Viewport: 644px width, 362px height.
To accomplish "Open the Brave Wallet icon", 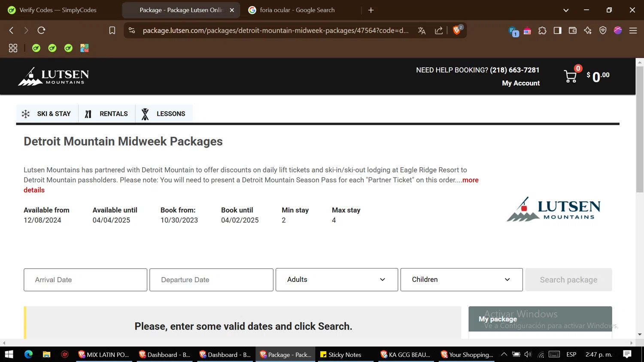I will pyautogui.click(x=572, y=30).
